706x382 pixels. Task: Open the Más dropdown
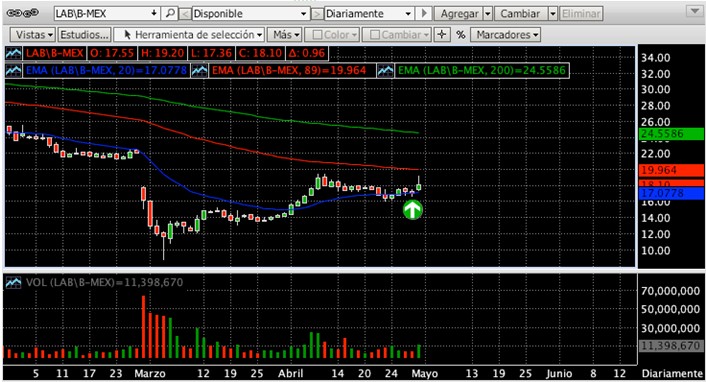pos(286,35)
